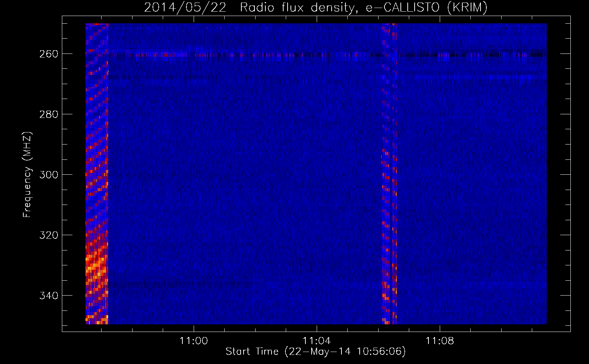The height and width of the screenshot is (364, 589).
Task: Click the 11:04 time tick label
Action: pyautogui.click(x=317, y=341)
